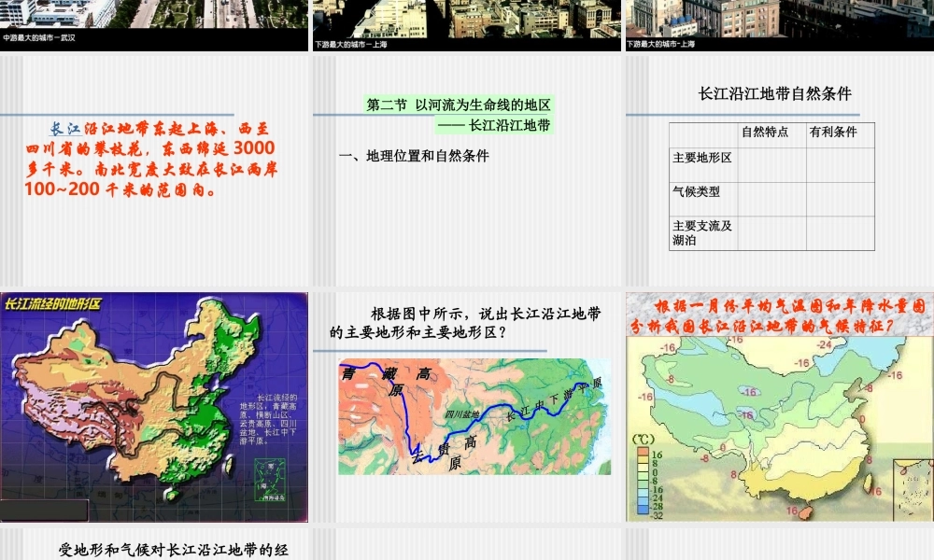Click the empty cell of 气候类型 under 有利条件
The height and width of the screenshot is (560, 934).
pos(841,199)
